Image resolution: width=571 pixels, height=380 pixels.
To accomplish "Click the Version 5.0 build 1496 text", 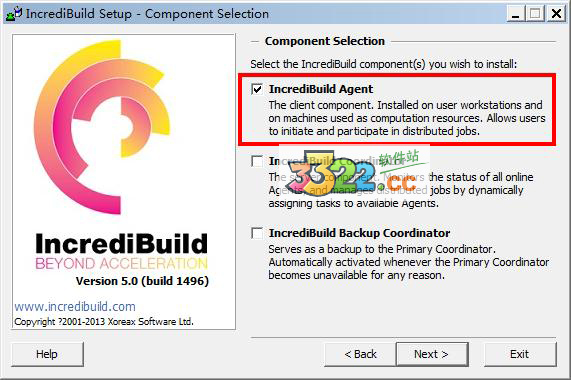I will pyautogui.click(x=142, y=281).
